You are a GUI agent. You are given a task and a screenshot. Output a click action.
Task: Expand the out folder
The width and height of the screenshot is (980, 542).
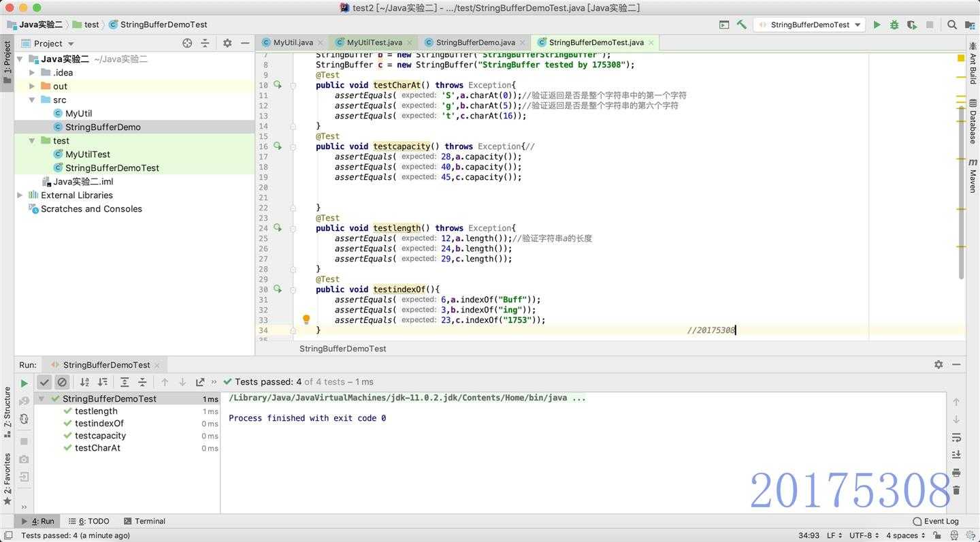(32, 86)
